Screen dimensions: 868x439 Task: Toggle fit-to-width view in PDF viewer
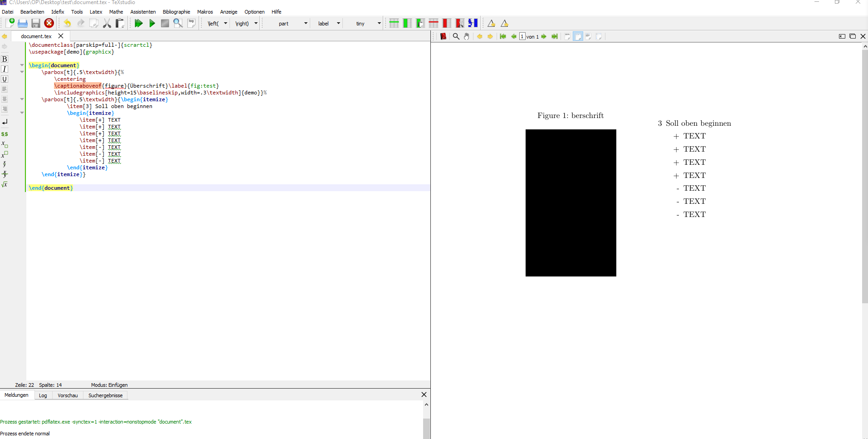[578, 36]
